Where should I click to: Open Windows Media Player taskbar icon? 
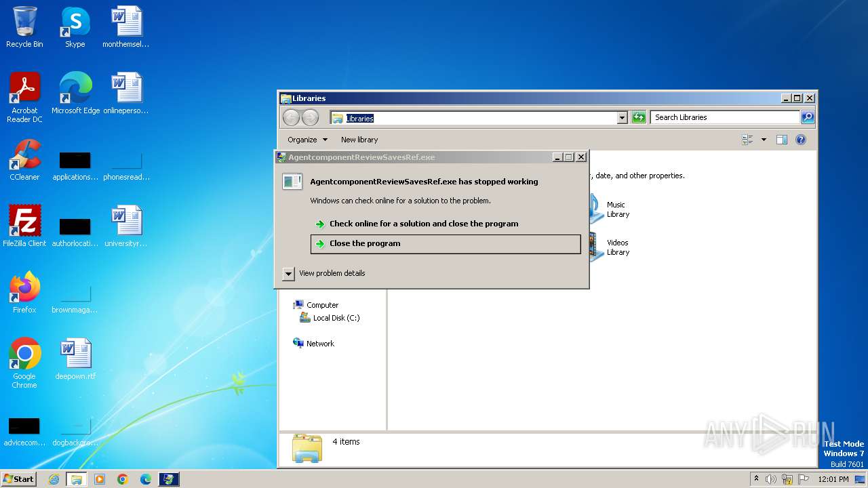(100, 479)
